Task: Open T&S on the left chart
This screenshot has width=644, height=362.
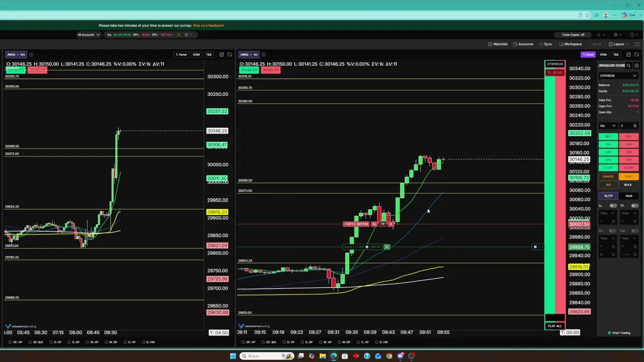Action: coord(209,54)
